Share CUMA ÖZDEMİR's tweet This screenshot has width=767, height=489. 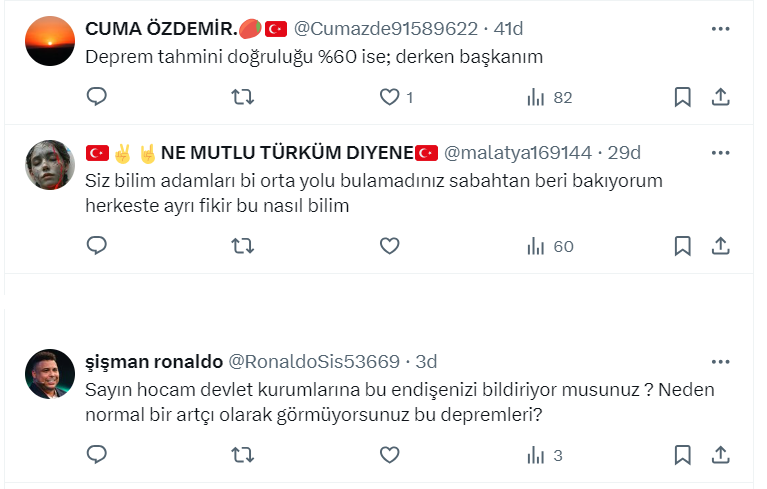720,97
